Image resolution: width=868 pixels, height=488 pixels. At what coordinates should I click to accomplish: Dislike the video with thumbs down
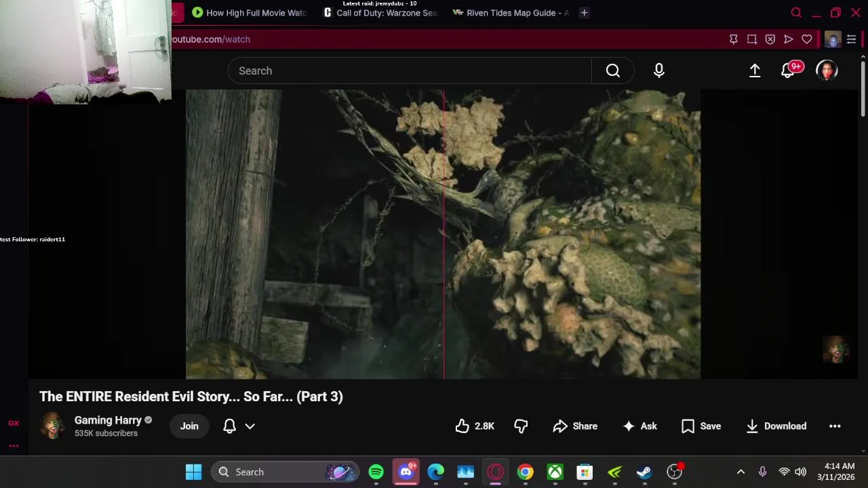521,426
